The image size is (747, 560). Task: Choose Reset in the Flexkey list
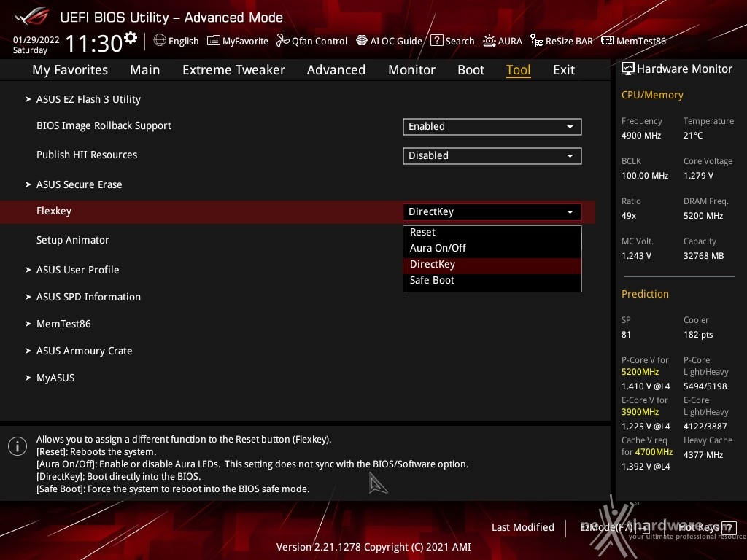(x=492, y=233)
